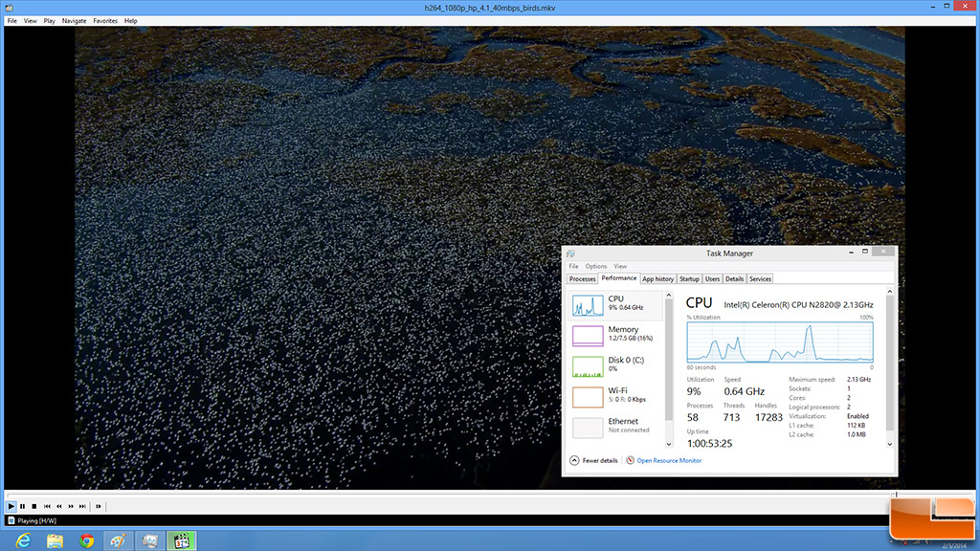
Task: Open the Favorites menu in media player
Action: 105,20
